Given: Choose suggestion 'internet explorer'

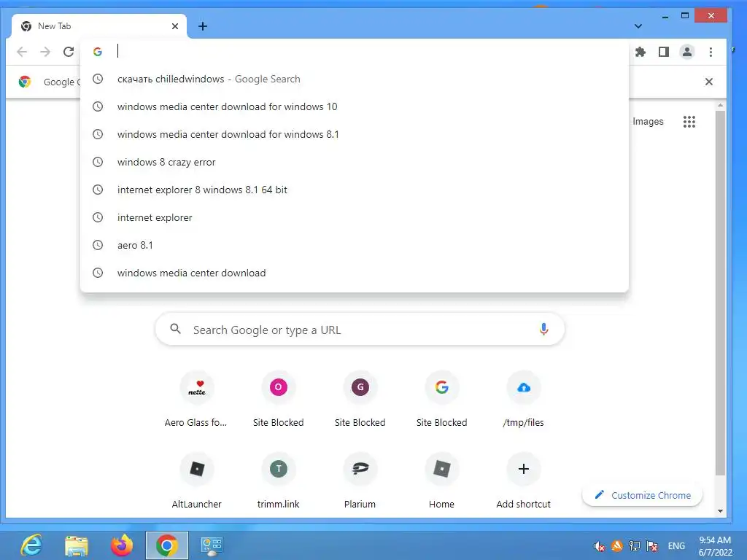Looking at the screenshot, I should [x=354, y=217].
